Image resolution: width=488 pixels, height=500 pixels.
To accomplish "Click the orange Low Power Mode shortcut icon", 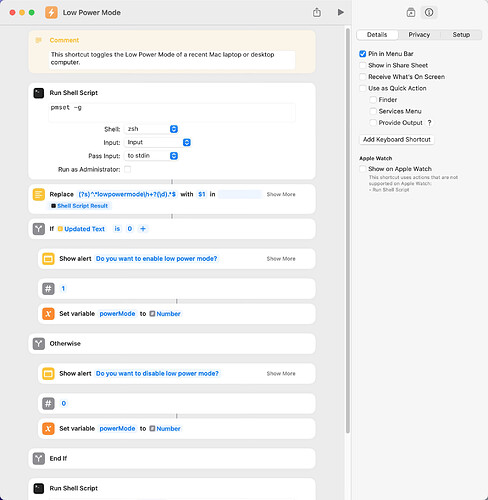I will [x=51, y=13].
